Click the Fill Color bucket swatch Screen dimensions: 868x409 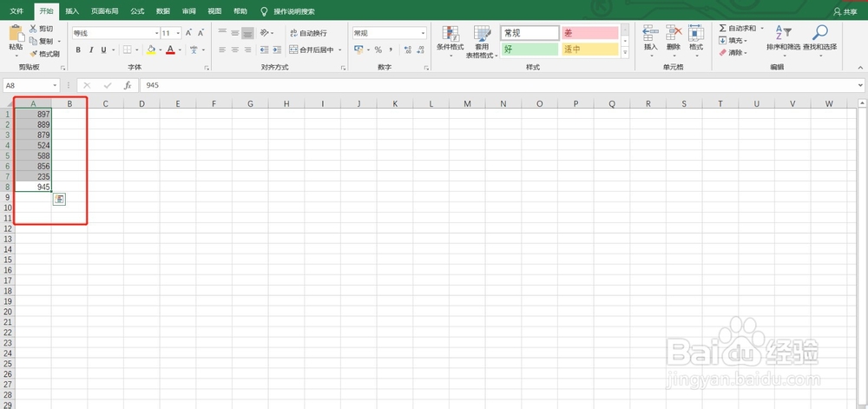151,49
